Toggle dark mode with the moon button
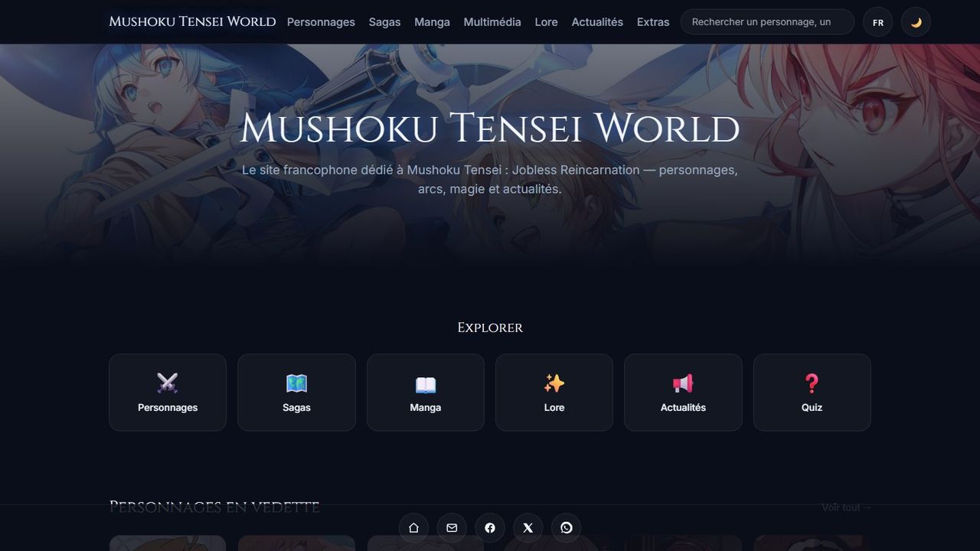The width and height of the screenshot is (980, 551). point(916,22)
